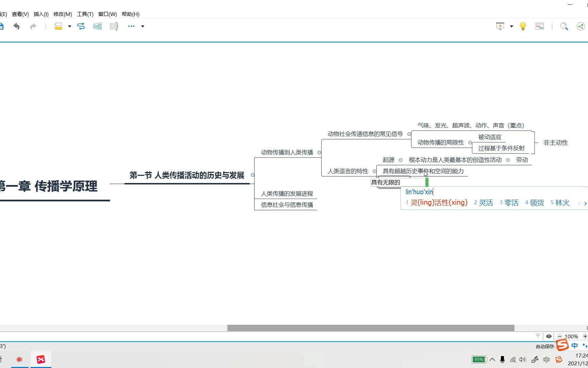Click the horizontal scrollbar thumb
This screenshot has width=588, height=368.
pyautogui.click(x=371, y=328)
